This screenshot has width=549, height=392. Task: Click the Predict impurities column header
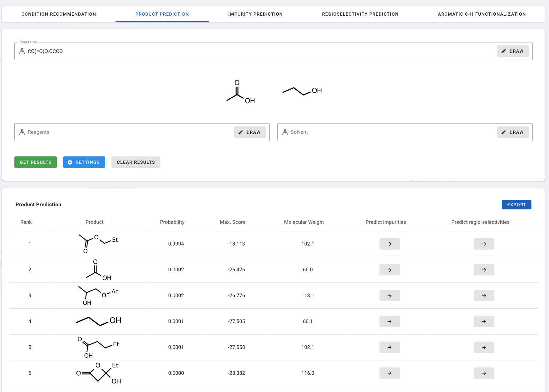[386, 222]
